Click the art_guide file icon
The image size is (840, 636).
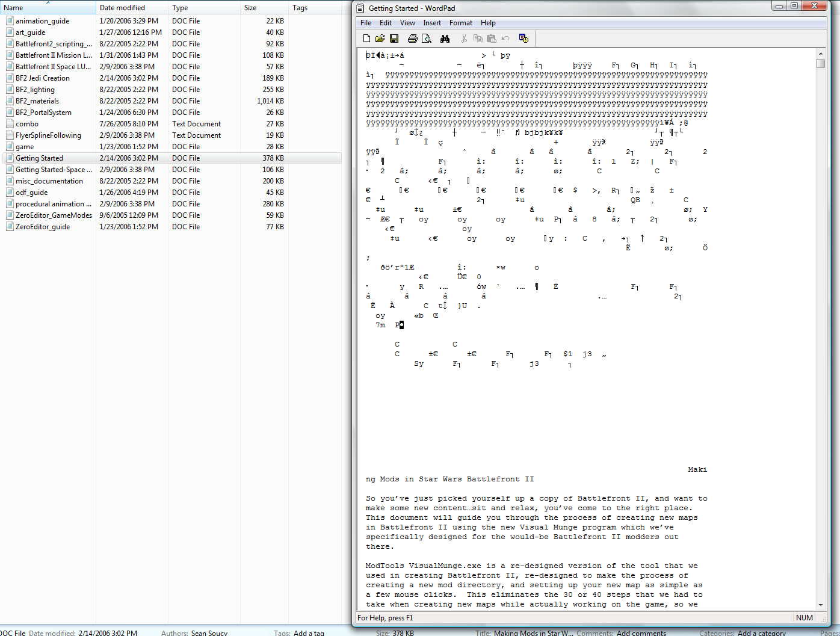click(x=10, y=32)
